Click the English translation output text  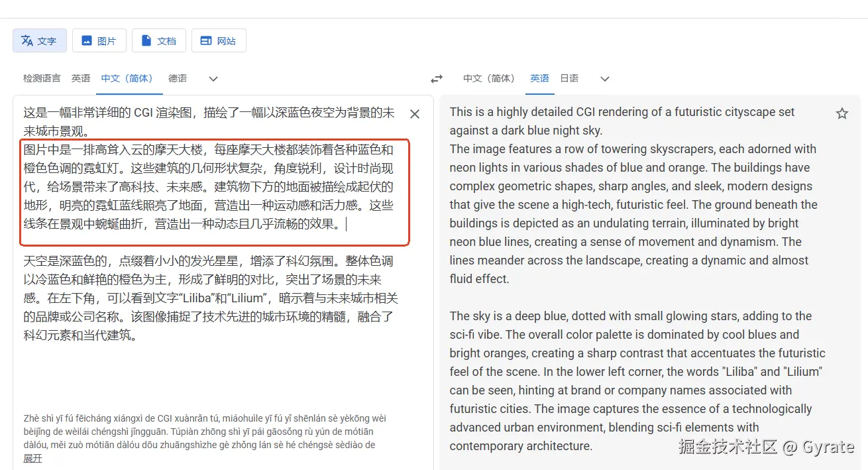click(637, 278)
